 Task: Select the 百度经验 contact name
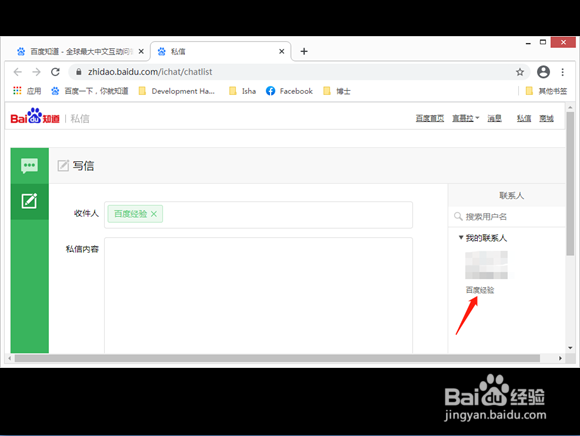(480, 290)
